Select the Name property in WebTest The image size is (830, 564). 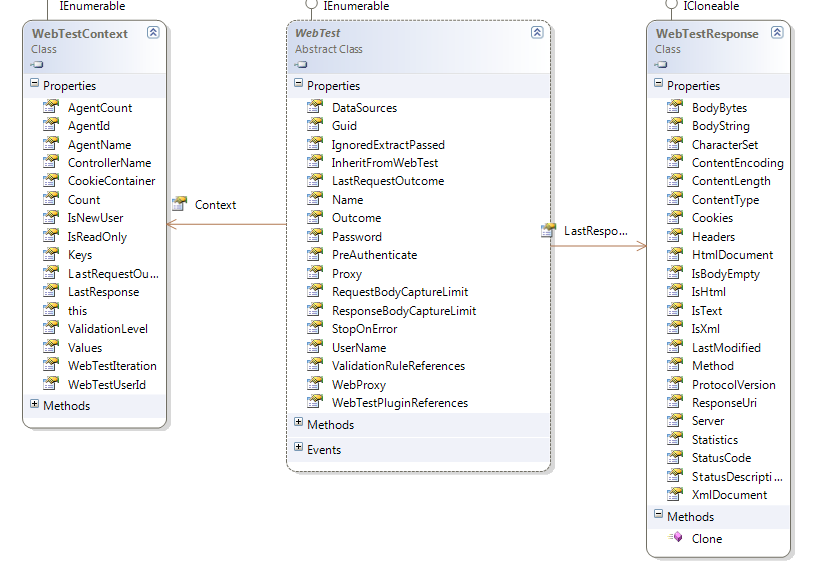(347, 200)
